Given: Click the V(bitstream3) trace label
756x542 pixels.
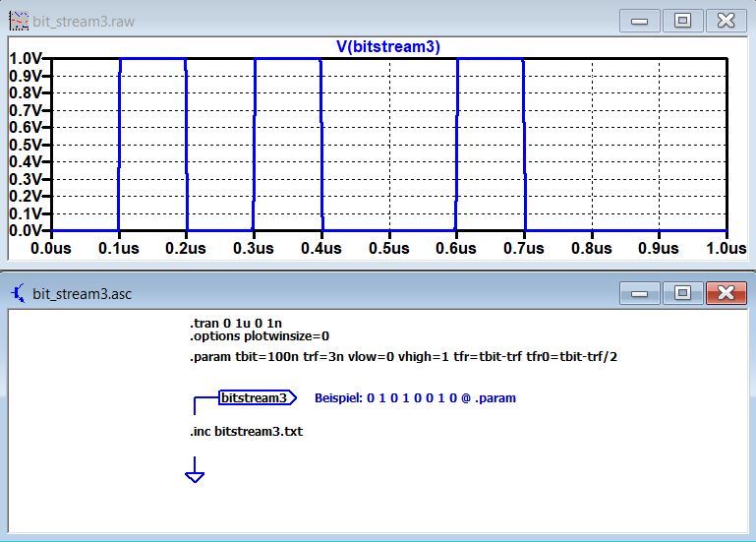Looking at the screenshot, I should click(x=388, y=47).
